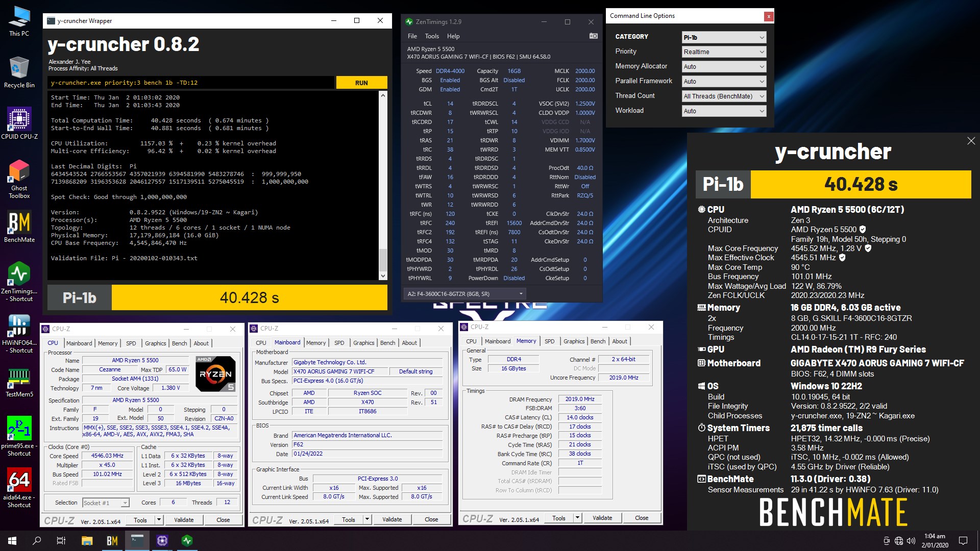The width and height of the screenshot is (980, 551).
Task: Open taskbar search magnifier
Action: [x=37, y=541]
